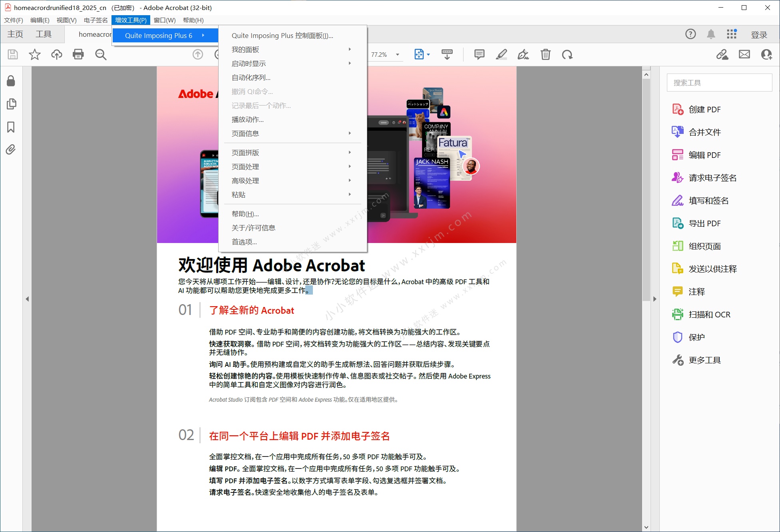Open the 窗口(W) menu
Screen dimensions: 780x532
click(x=164, y=20)
